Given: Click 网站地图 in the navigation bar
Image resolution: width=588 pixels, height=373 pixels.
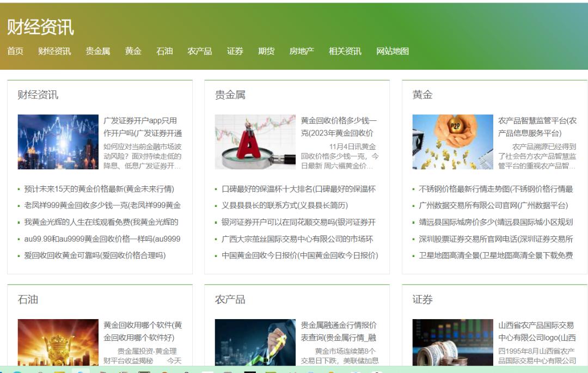Looking at the screenshot, I should point(392,51).
